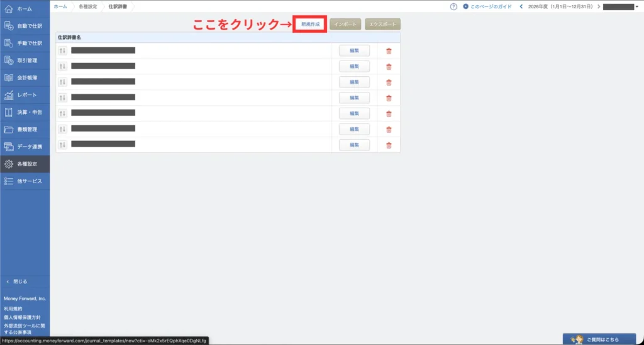The image size is (644, 345).
Task: Click the エクスポート button
Action: [382, 24]
